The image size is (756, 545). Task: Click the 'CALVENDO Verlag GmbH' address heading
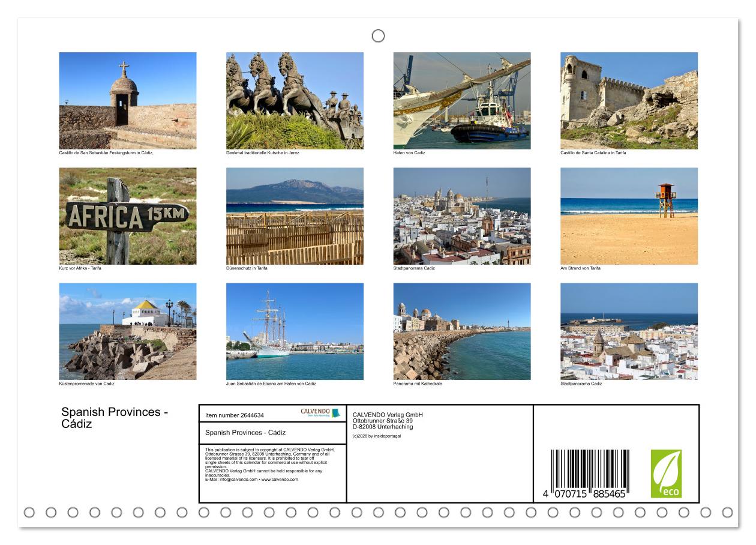pyautogui.click(x=388, y=415)
